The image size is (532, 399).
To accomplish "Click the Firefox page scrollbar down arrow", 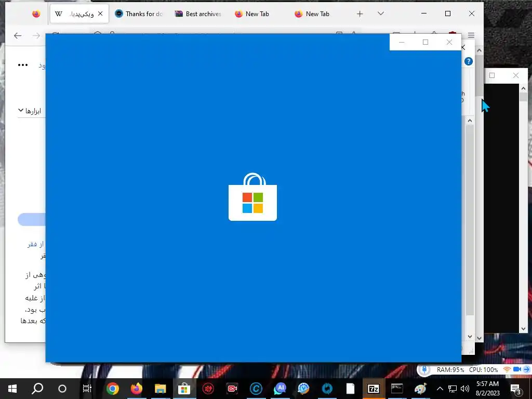I will point(479,338).
